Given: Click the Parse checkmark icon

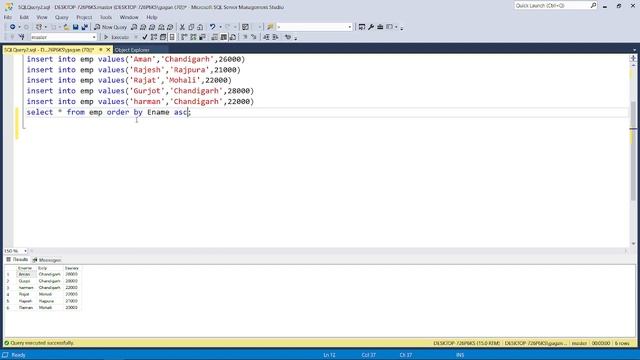Looking at the screenshot, I should tap(145, 37).
